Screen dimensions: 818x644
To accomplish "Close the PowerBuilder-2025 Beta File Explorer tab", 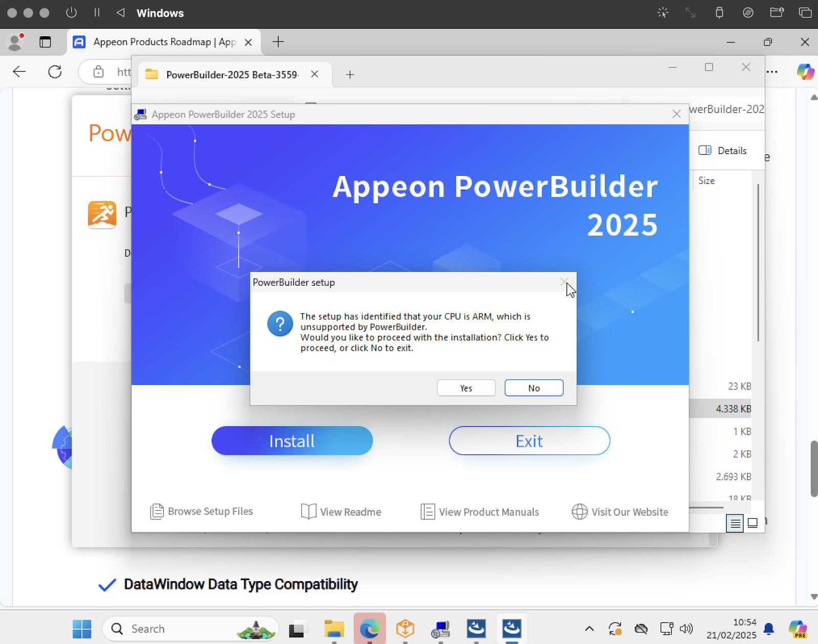I will 314,74.
